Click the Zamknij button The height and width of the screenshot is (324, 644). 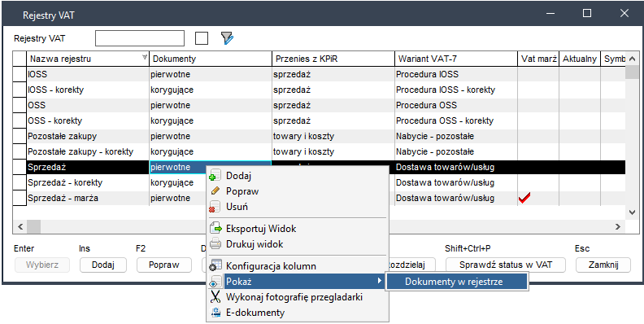pyautogui.click(x=603, y=265)
